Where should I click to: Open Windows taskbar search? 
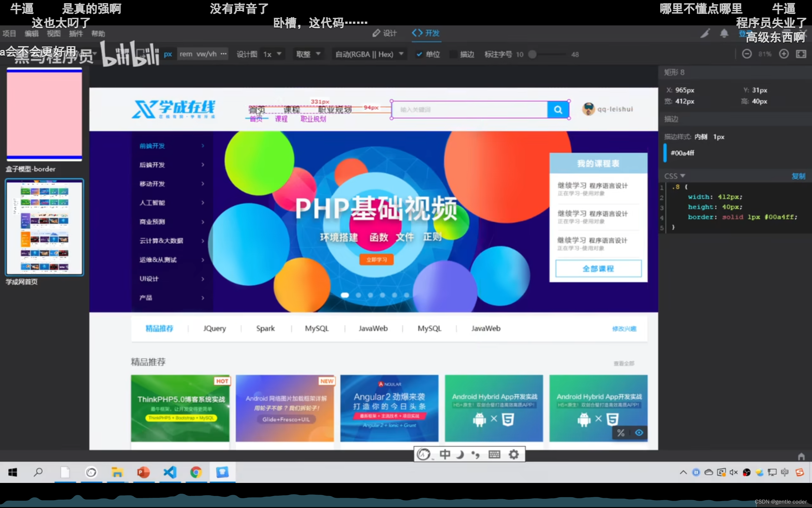38,472
